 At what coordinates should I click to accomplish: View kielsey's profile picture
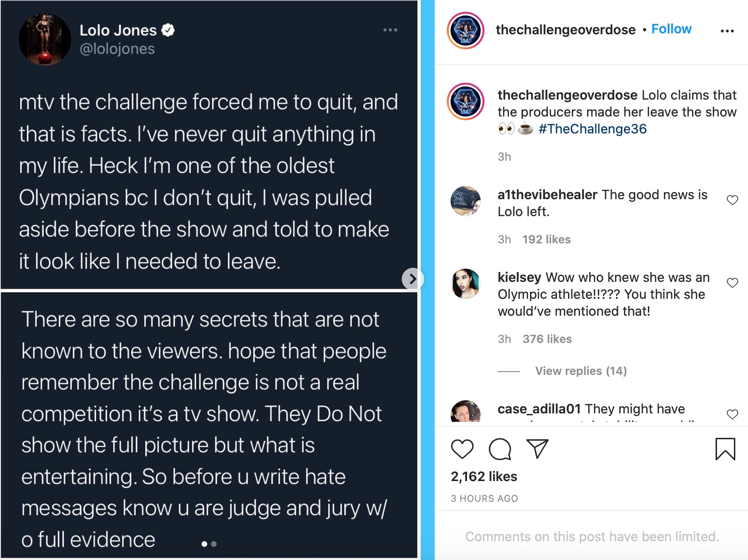(465, 284)
